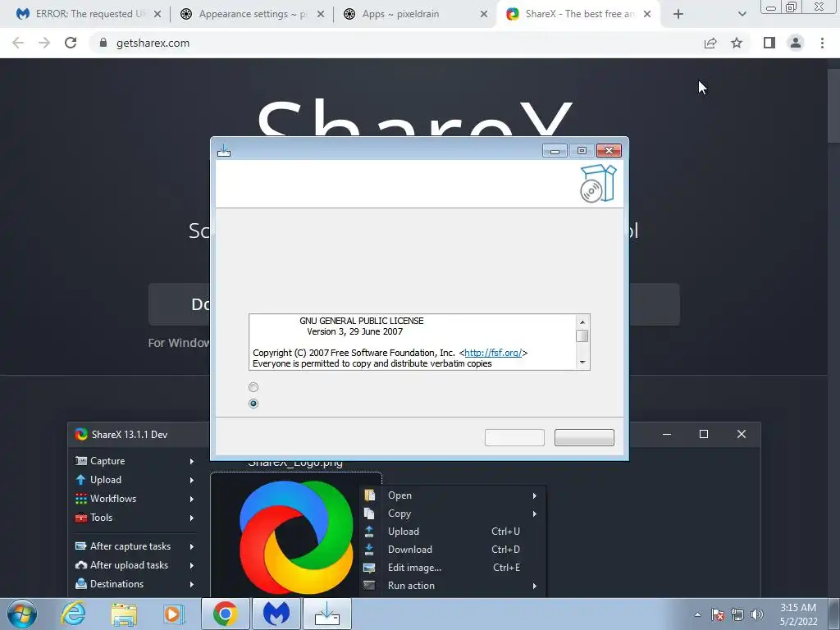This screenshot has width=840, height=630.
Task: View site info via the padlock icon
Action: point(103,43)
